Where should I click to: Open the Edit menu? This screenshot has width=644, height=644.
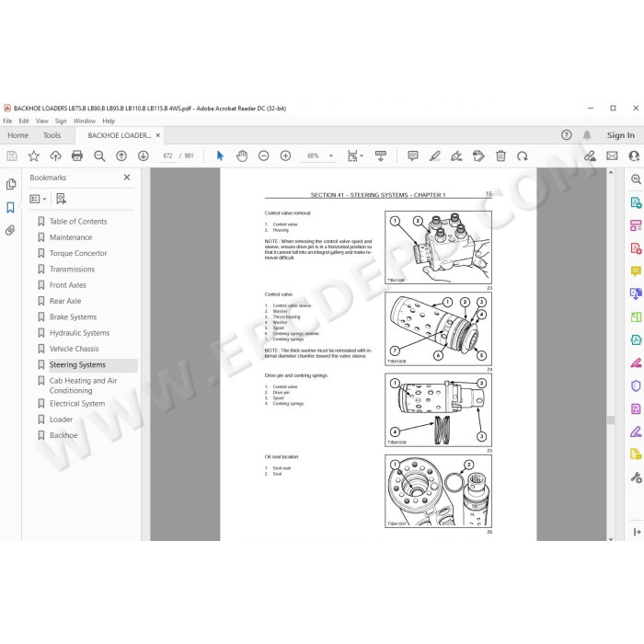coord(24,121)
